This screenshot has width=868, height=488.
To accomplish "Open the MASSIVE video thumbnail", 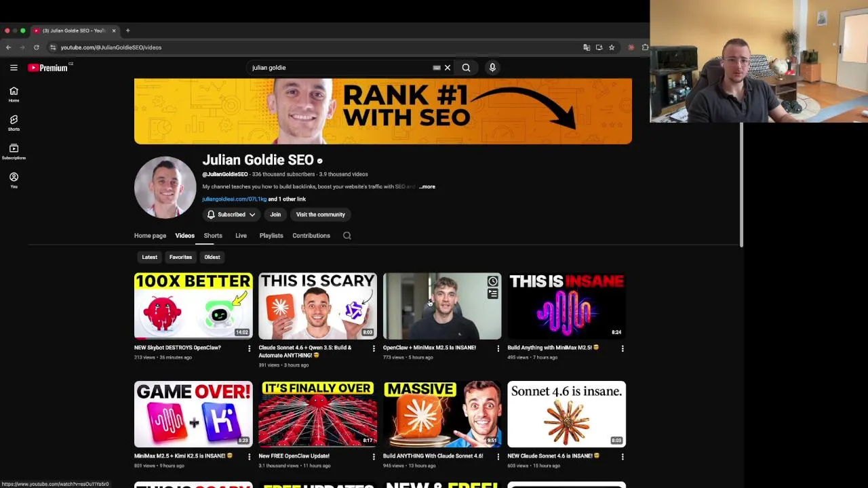I will [x=442, y=414].
